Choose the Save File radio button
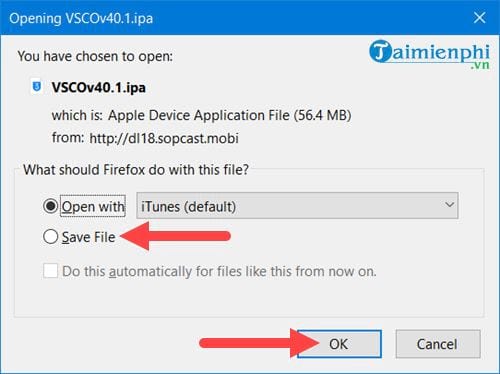Image resolution: width=500 pixels, height=374 pixels. (x=51, y=237)
